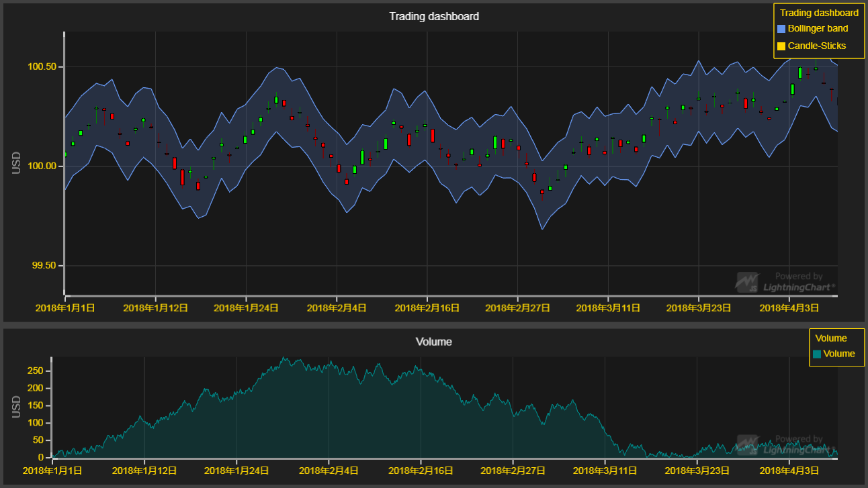Screen dimensions: 868x488
Task: Click the yellow Candle-Sticks legend square
Action: (x=781, y=46)
